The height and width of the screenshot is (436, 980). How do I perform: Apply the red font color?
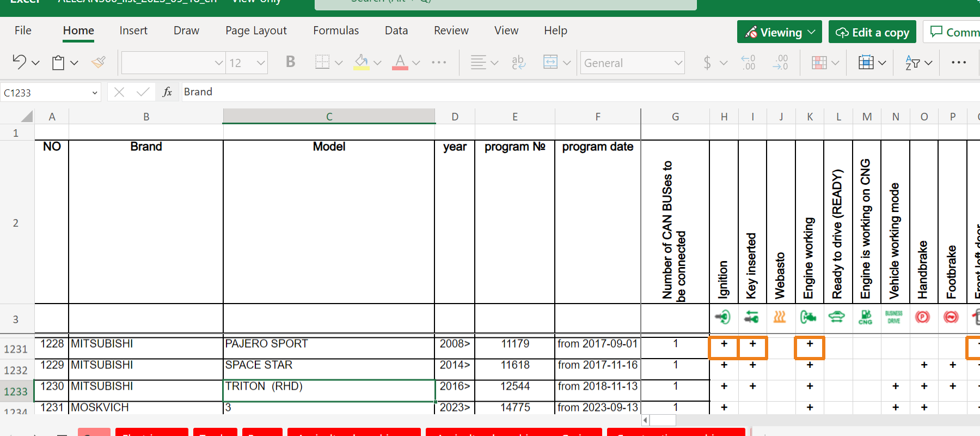tap(400, 62)
